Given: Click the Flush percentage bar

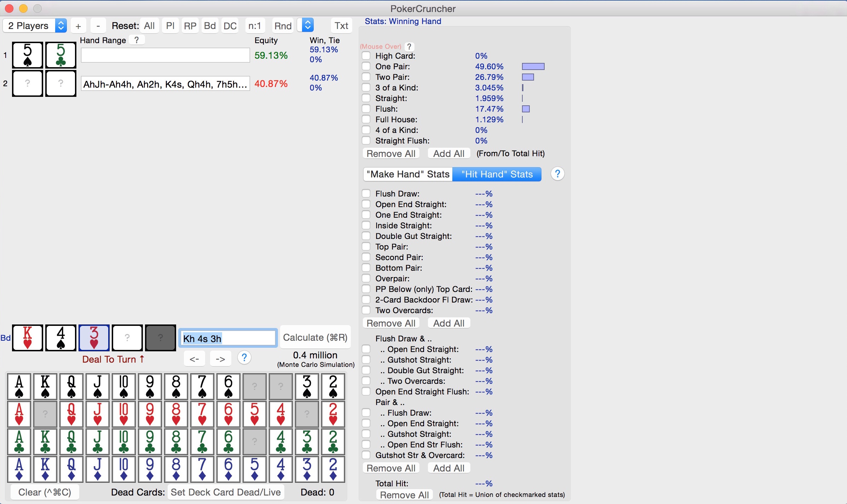Looking at the screenshot, I should tap(526, 109).
